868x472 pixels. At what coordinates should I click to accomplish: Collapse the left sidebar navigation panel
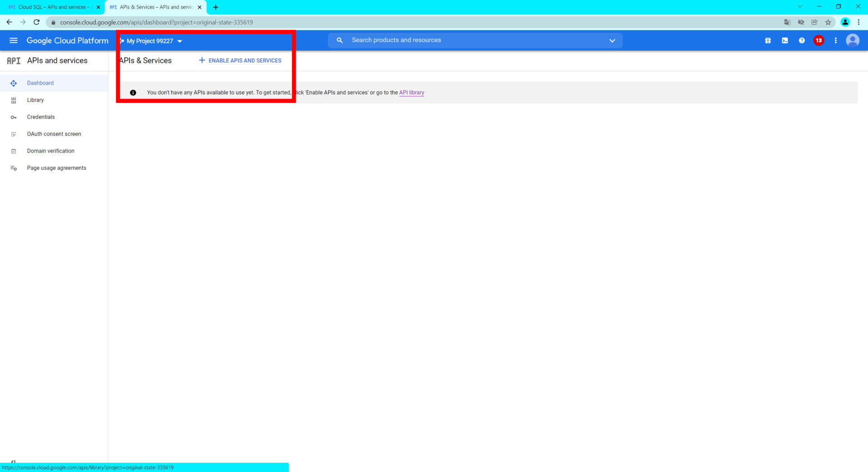pos(13,461)
